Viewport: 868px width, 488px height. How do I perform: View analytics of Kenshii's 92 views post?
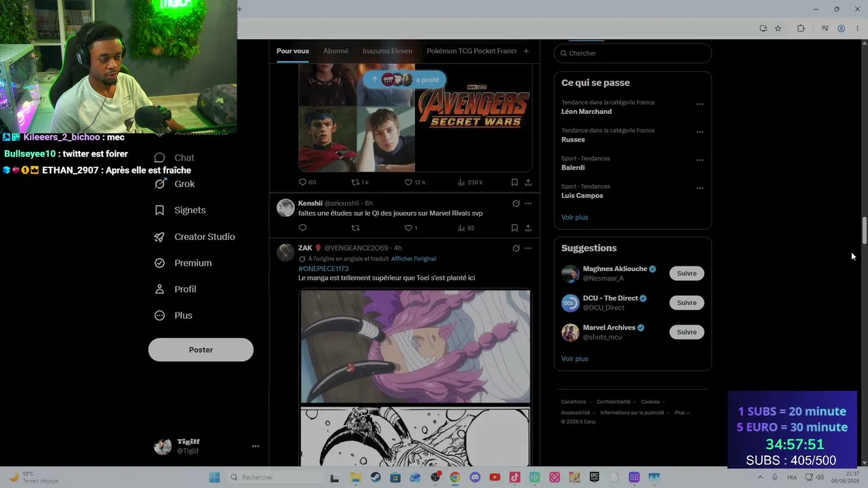click(466, 228)
